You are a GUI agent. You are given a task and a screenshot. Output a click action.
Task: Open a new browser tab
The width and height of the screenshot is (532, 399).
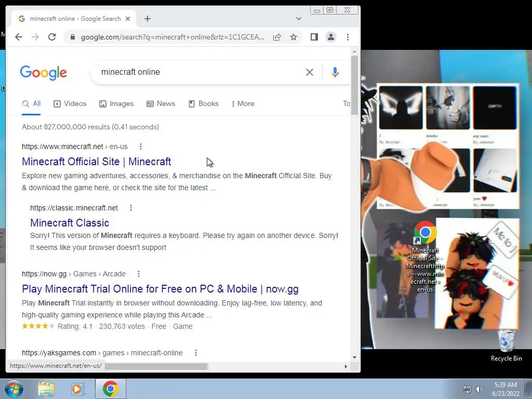click(x=147, y=19)
